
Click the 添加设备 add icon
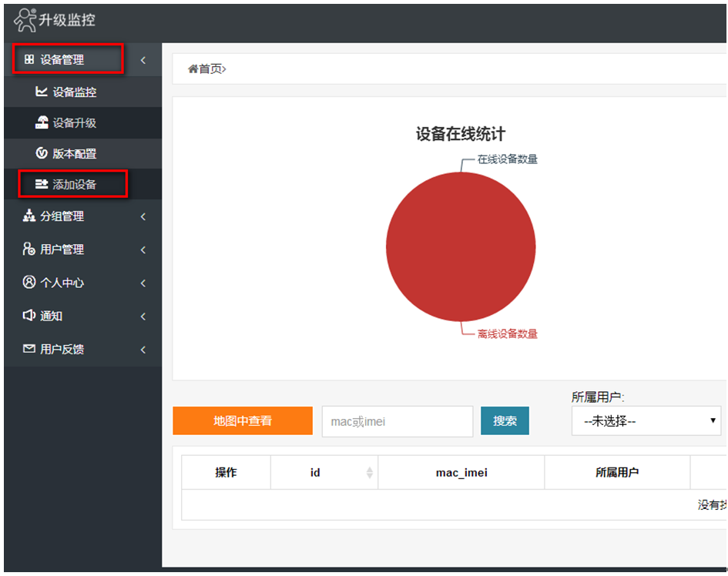pyautogui.click(x=42, y=185)
